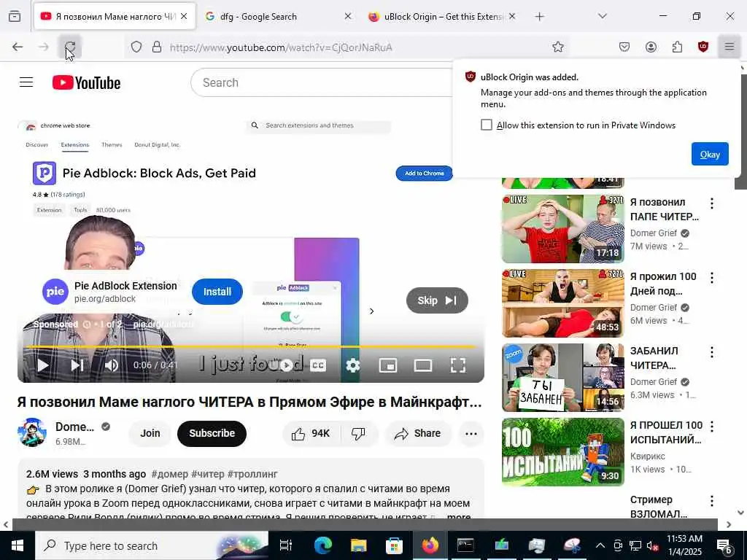Enable the miniplayer mode

pos(388,365)
